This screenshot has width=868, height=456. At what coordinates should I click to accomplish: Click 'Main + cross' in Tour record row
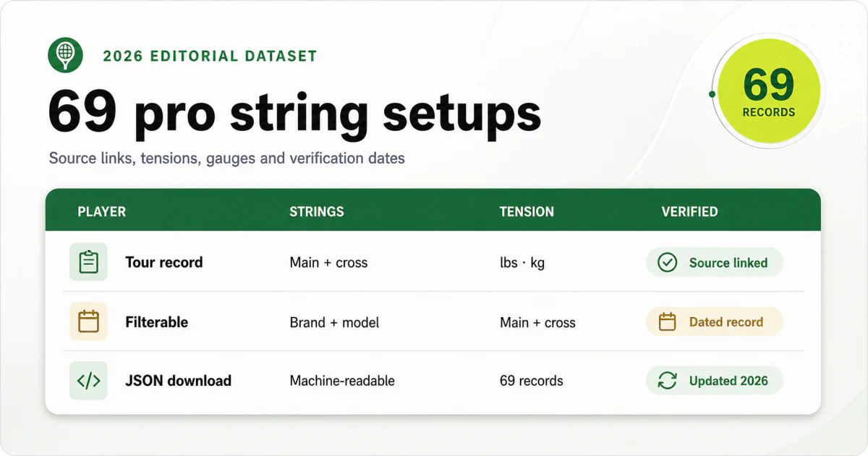coord(328,263)
